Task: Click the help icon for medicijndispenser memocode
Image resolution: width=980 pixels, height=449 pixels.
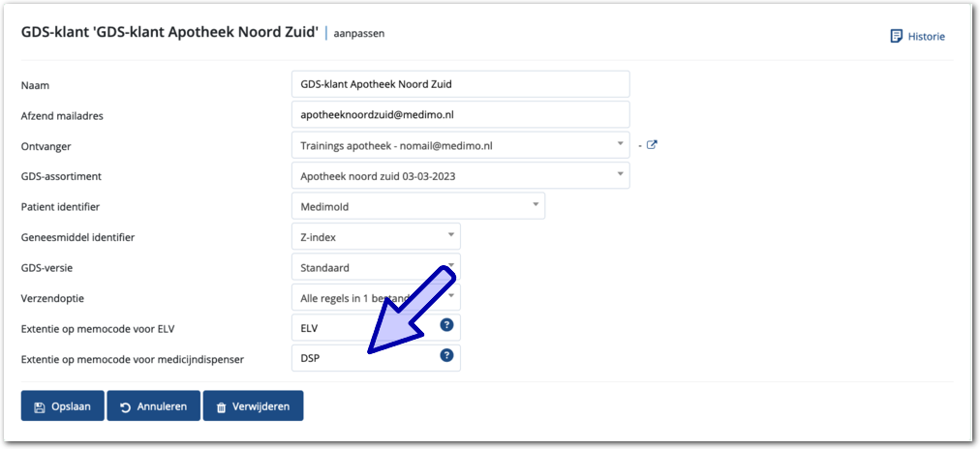Action: point(446,355)
